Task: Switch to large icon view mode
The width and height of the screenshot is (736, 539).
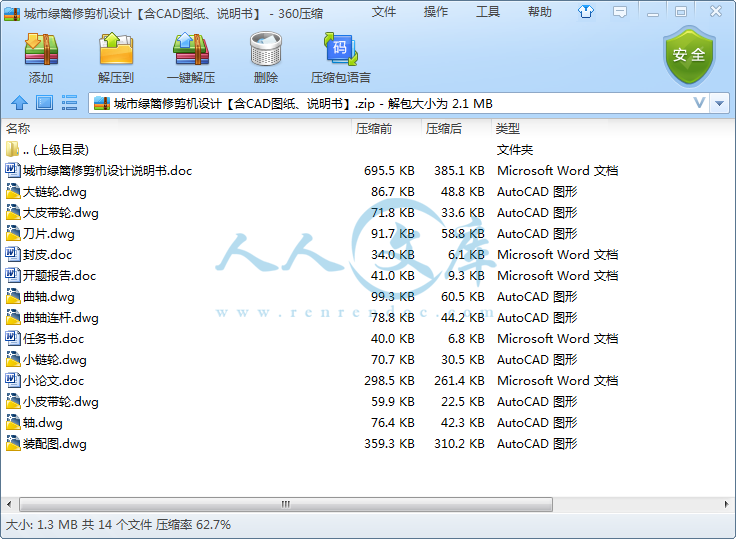Action: (45, 103)
